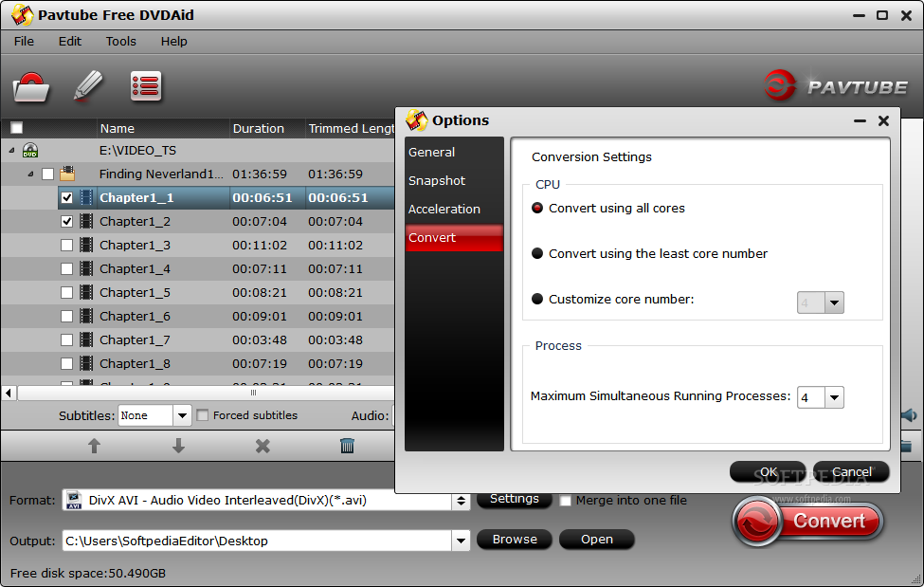The height and width of the screenshot is (587, 924).
Task: Check the Chapter1_5 checkbox
Action: pos(66,293)
